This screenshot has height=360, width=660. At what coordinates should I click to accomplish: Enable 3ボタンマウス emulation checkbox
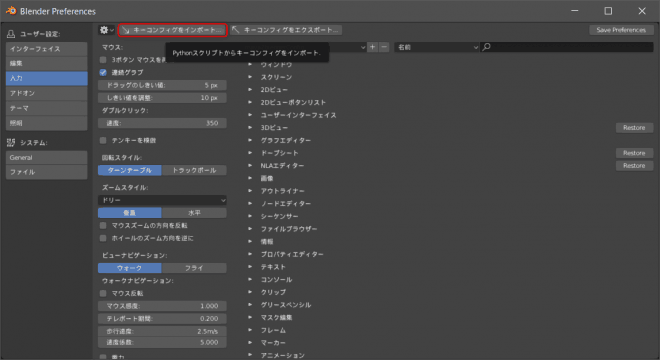click(x=103, y=60)
